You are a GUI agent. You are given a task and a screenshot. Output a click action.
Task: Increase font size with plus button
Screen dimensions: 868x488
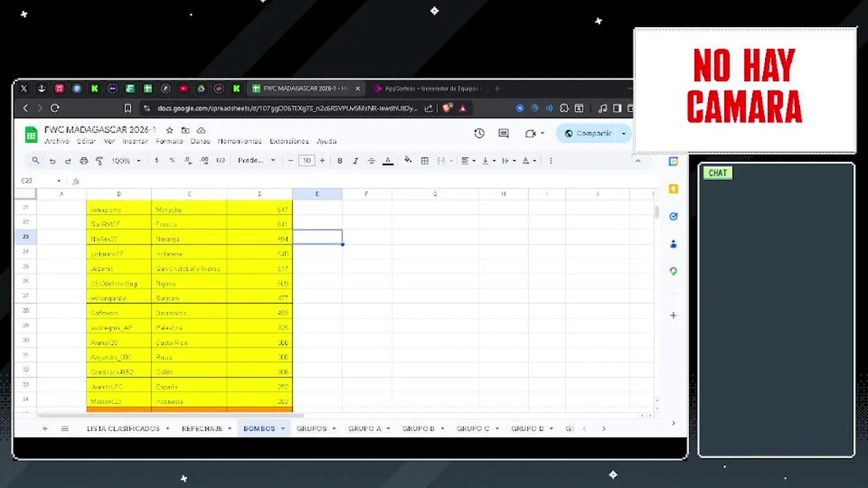tap(322, 161)
